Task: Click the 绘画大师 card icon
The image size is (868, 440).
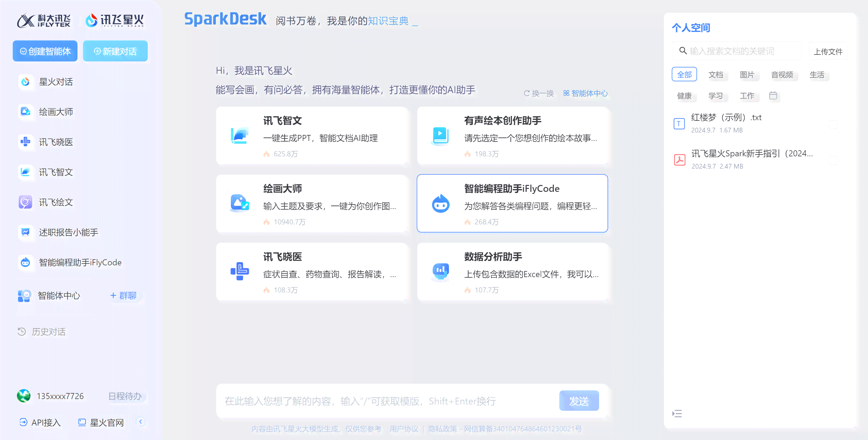Action: click(x=240, y=203)
